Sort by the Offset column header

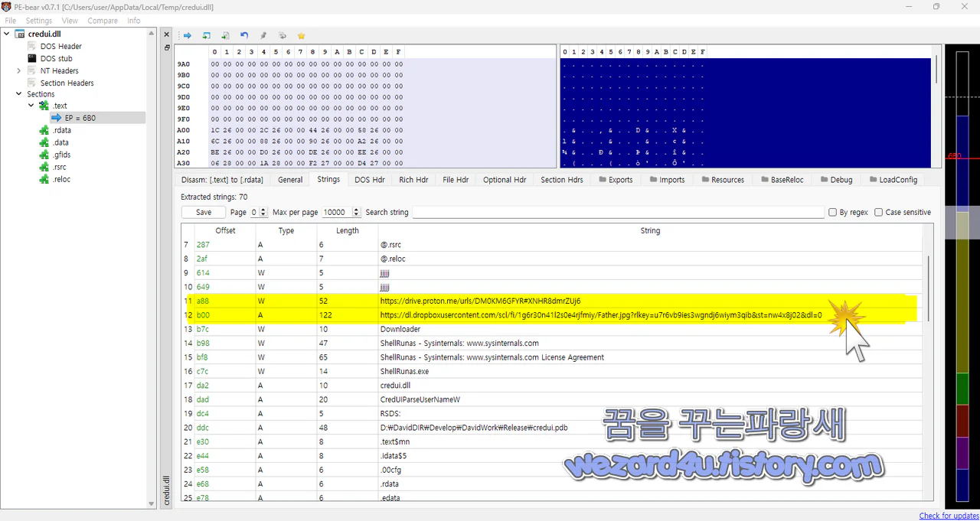[x=225, y=230]
